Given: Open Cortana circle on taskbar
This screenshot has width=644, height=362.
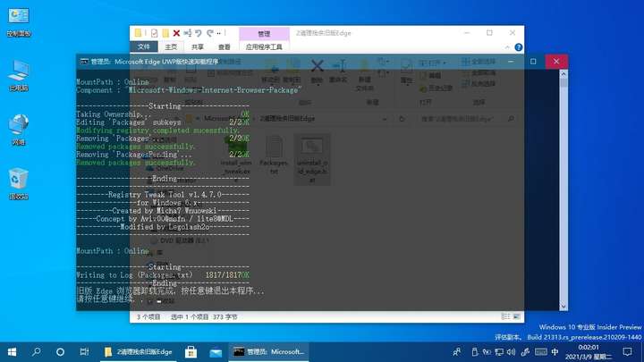Looking at the screenshot, I should point(60,352).
